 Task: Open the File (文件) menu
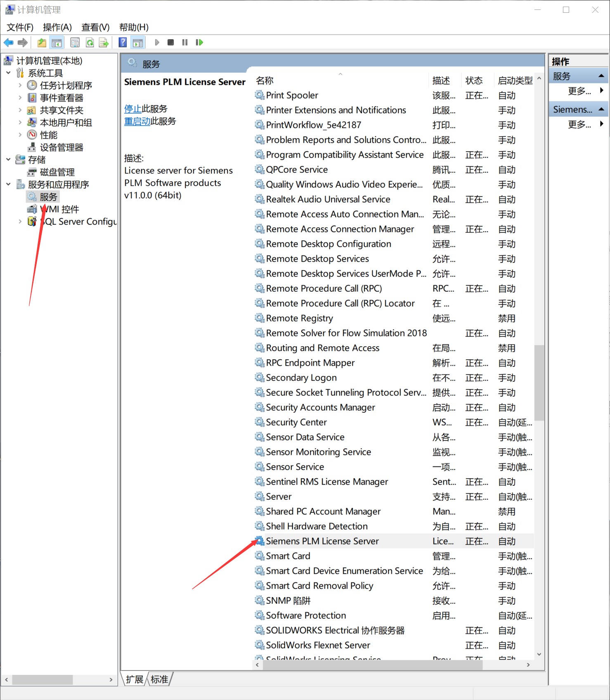pyautogui.click(x=20, y=27)
